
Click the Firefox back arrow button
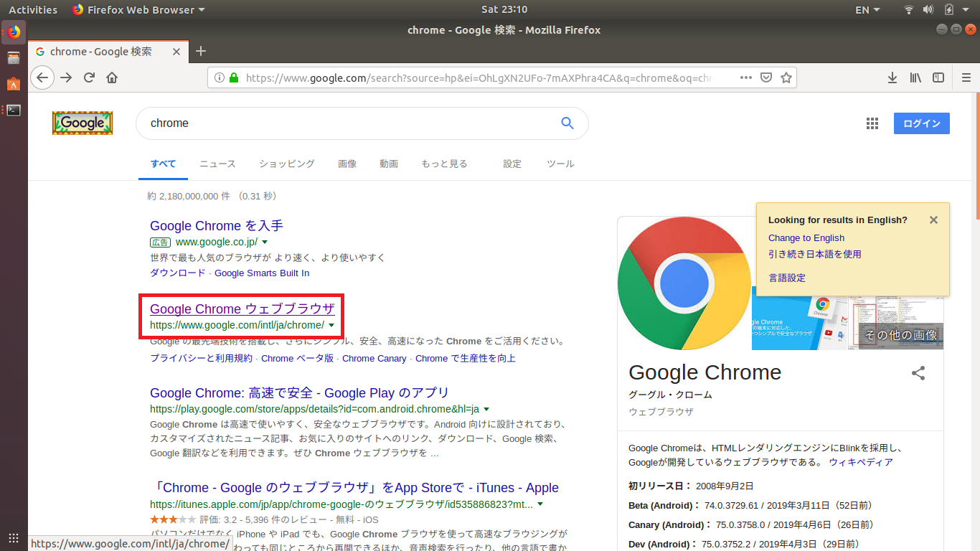coord(42,77)
